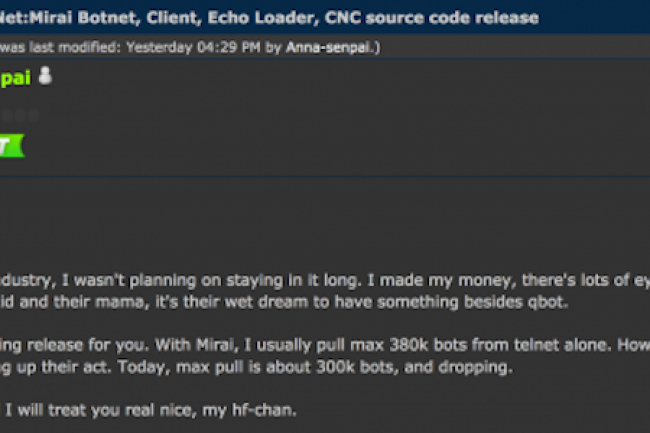Click the offline status icon beside the username
650x433 pixels.
point(45,76)
